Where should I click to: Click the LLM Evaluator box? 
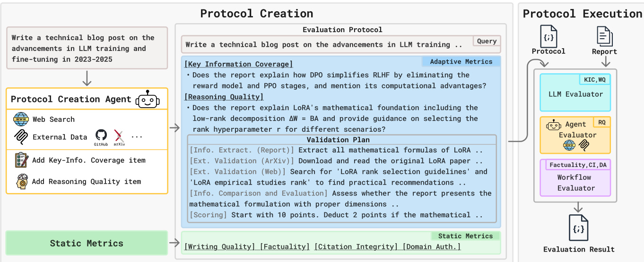click(575, 93)
